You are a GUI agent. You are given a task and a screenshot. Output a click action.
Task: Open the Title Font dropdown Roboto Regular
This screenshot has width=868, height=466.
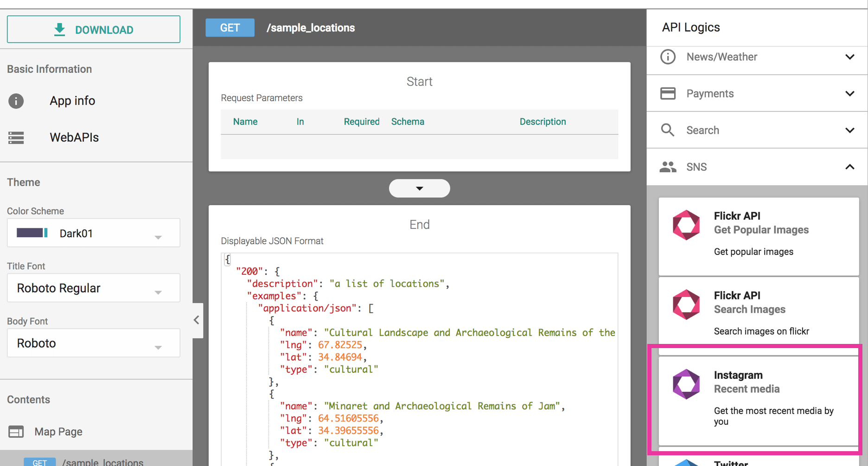coord(94,288)
